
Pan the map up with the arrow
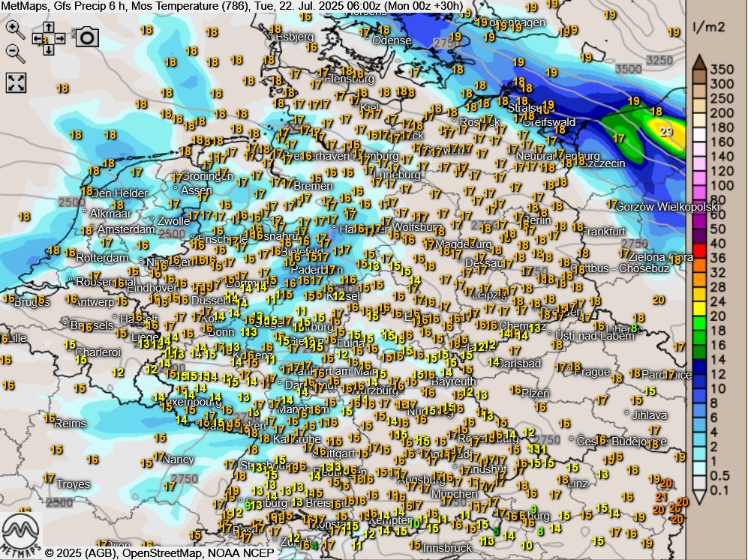(49, 27)
